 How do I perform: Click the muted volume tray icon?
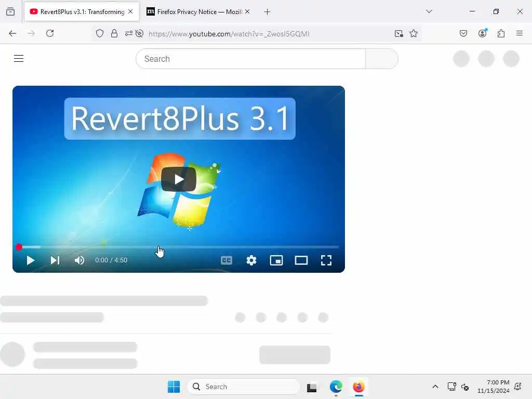(x=465, y=387)
